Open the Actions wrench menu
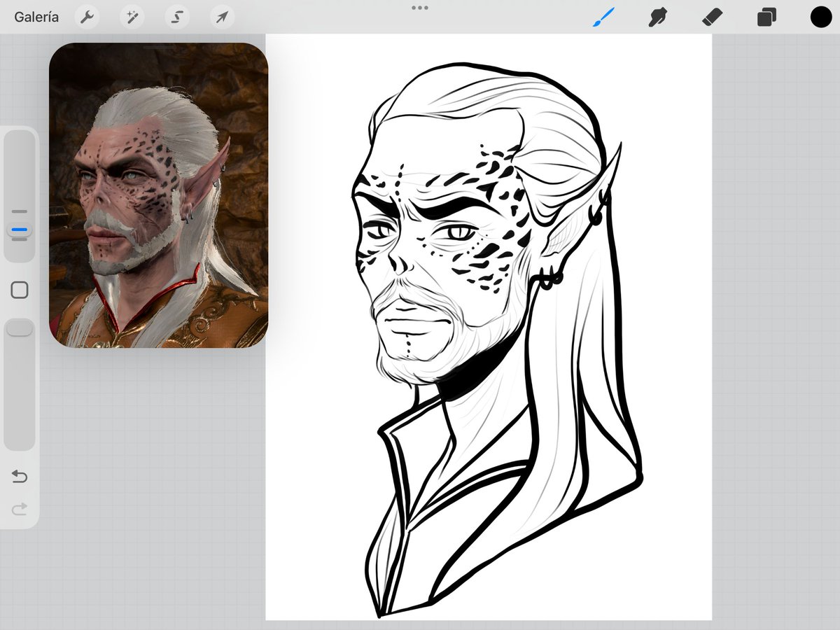840x630 pixels. pos(87,17)
